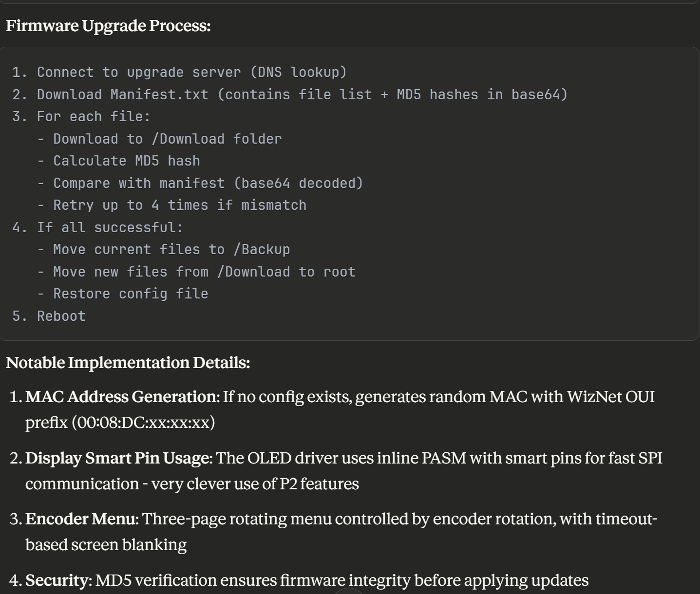The height and width of the screenshot is (594, 700).
Task: Click the "Download Manifest.txt" code line
Action: [x=290, y=95]
